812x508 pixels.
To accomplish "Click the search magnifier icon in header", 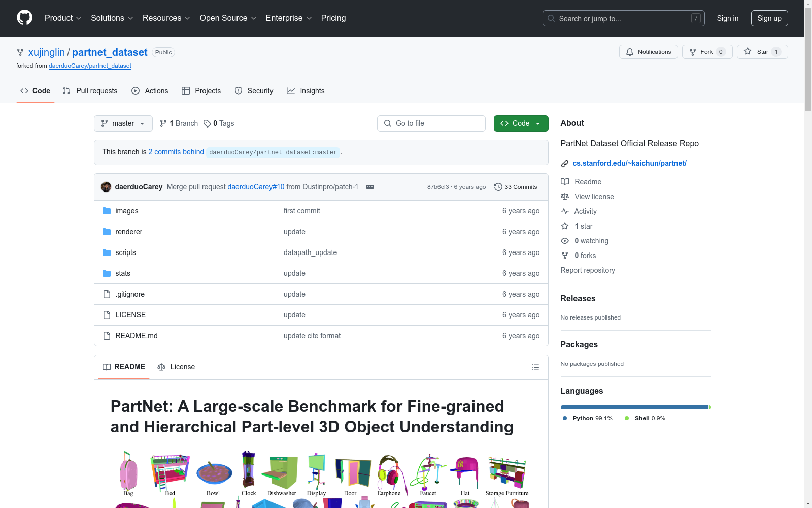I will coord(551,18).
